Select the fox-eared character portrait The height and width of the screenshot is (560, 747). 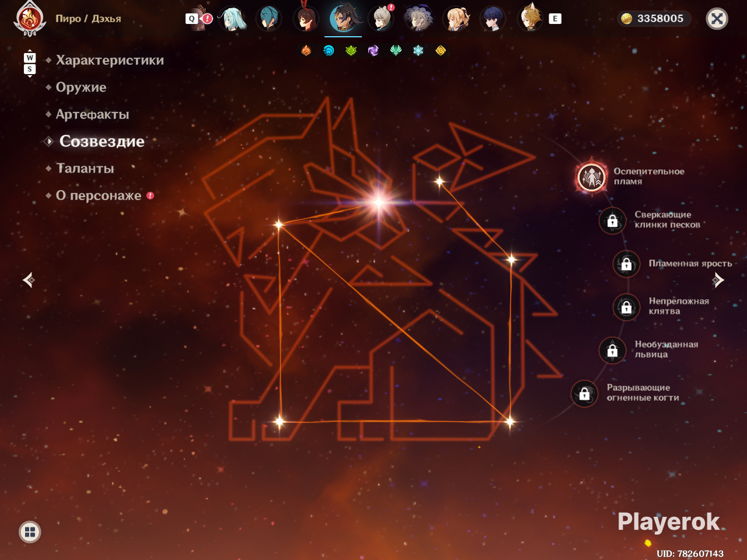(x=530, y=19)
